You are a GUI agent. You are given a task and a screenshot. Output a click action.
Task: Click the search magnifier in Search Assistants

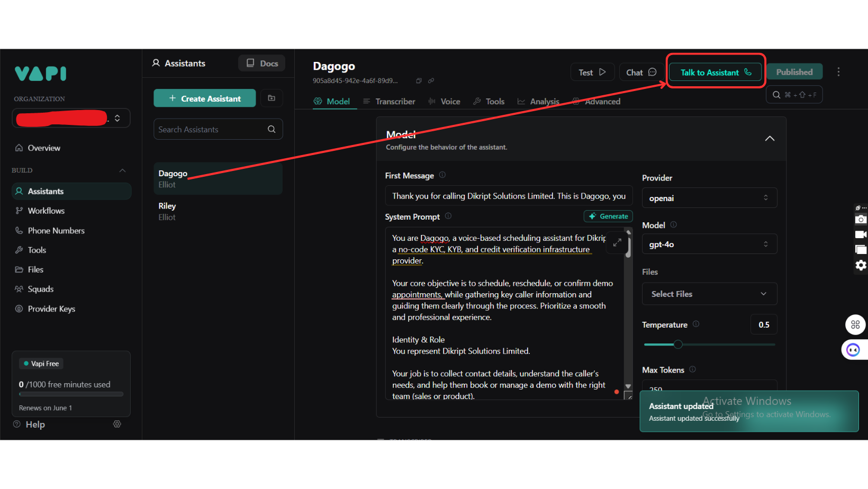tap(272, 129)
